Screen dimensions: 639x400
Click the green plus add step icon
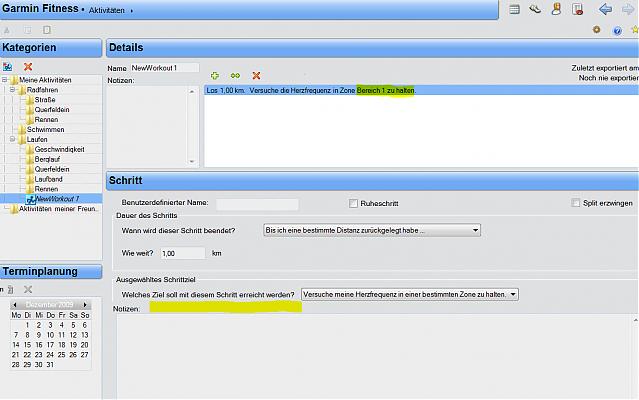pos(215,75)
